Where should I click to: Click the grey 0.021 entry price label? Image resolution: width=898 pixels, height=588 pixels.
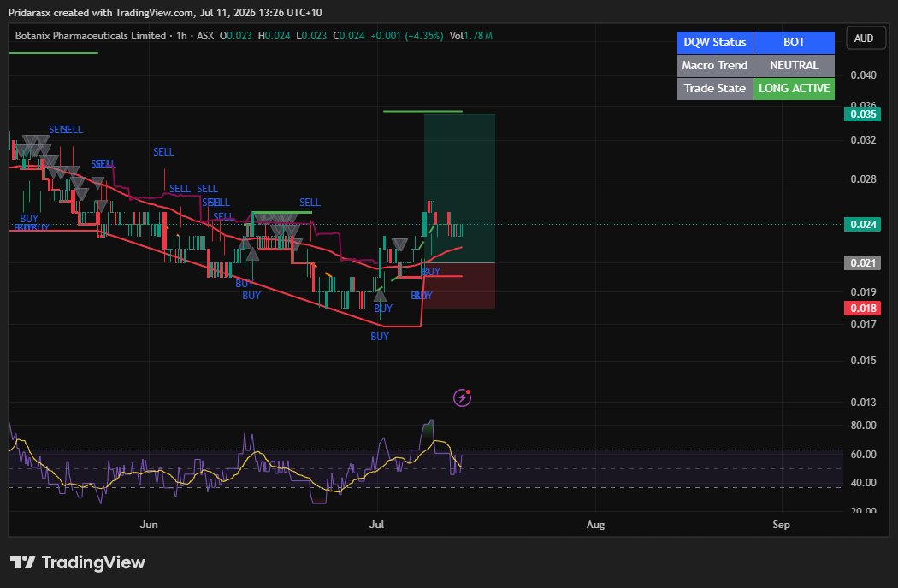[862, 262]
